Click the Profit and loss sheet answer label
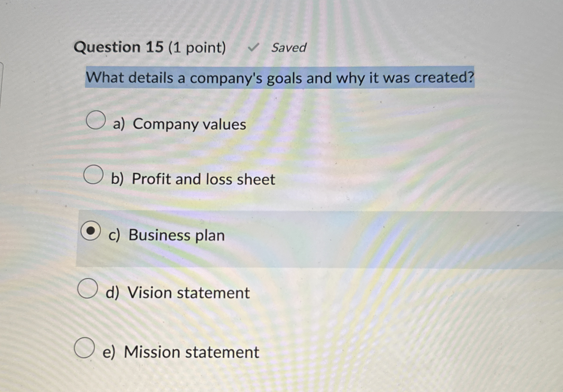Image resolution: width=563 pixels, height=392 pixels. 194,179
